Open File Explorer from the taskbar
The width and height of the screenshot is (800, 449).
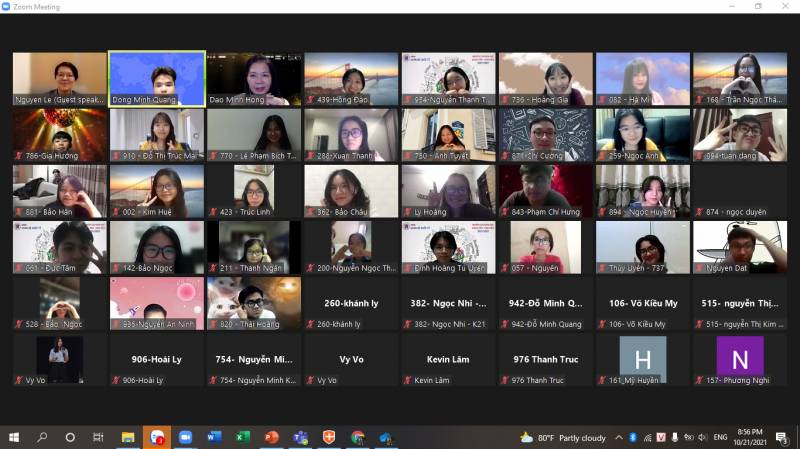pos(128,437)
